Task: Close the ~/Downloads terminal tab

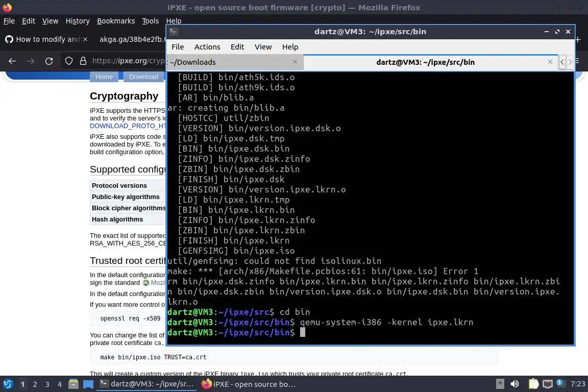Action: [x=295, y=62]
